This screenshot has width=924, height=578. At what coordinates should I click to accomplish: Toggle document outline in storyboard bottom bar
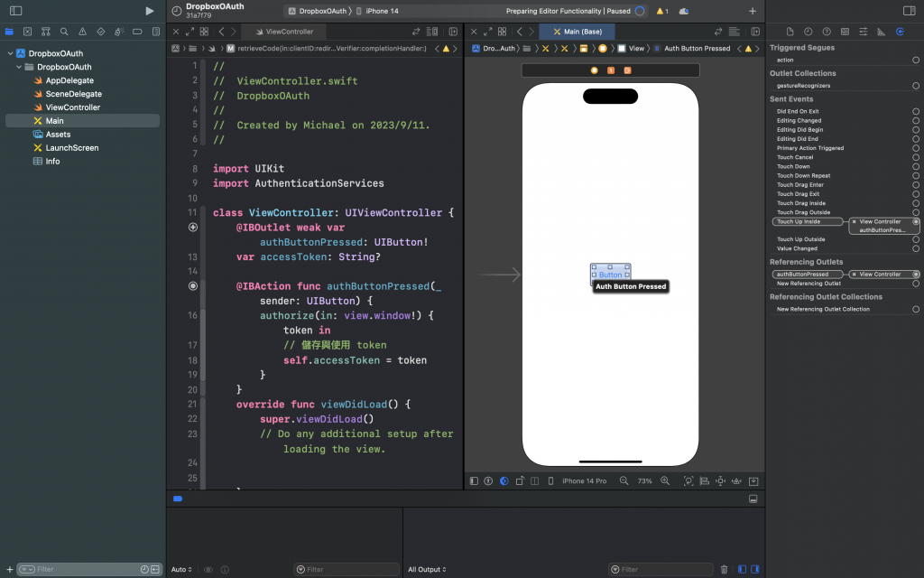pos(474,480)
